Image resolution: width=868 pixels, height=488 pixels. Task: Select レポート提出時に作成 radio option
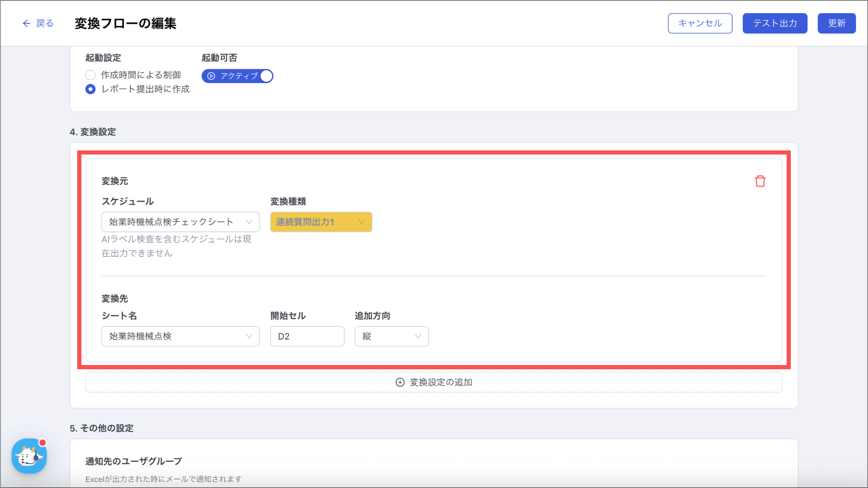pos(90,89)
